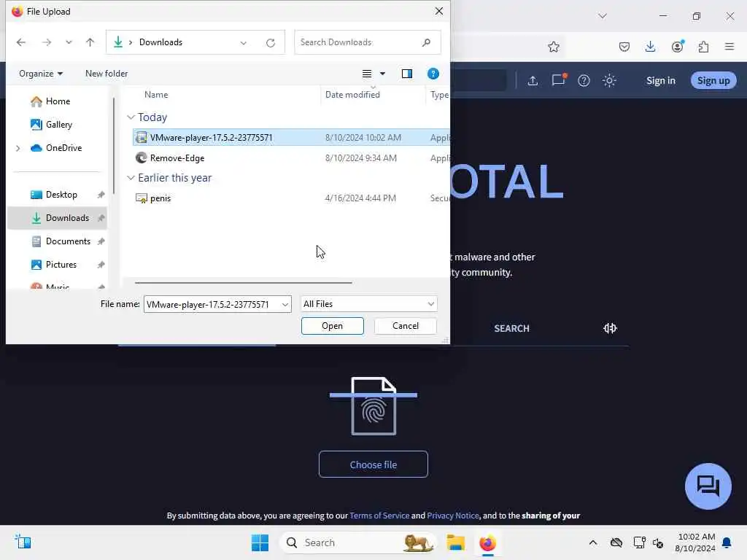Click the File name input box
747x560 pixels.
pos(212,304)
